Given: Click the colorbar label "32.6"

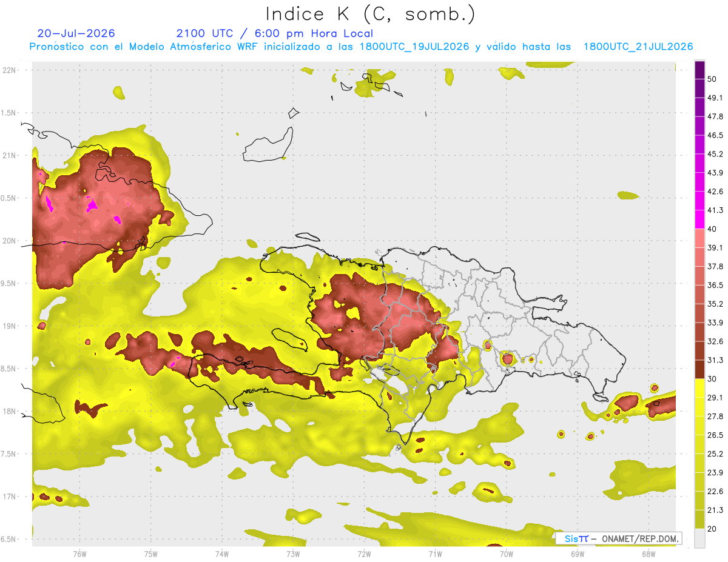Looking at the screenshot, I should pyautogui.click(x=715, y=341).
